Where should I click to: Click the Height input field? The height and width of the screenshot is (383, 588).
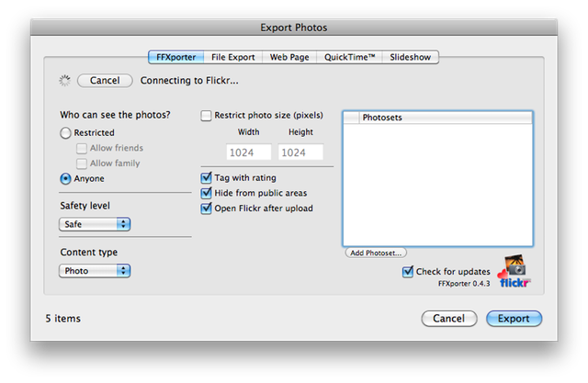tap(300, 152)
